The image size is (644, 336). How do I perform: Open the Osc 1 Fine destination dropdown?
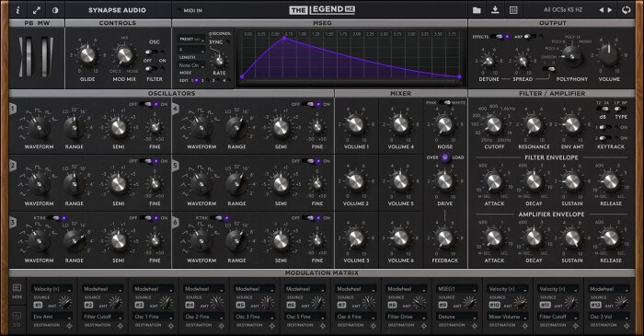click(154, 317)
